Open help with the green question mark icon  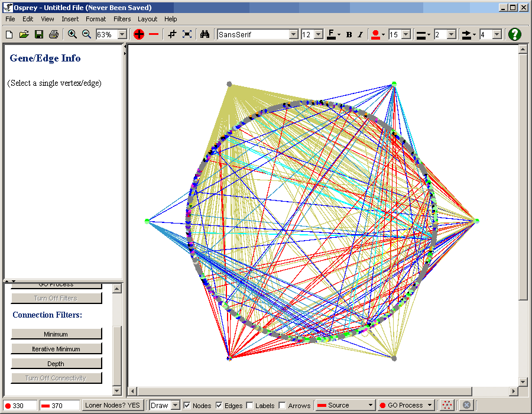coord(515,34)
